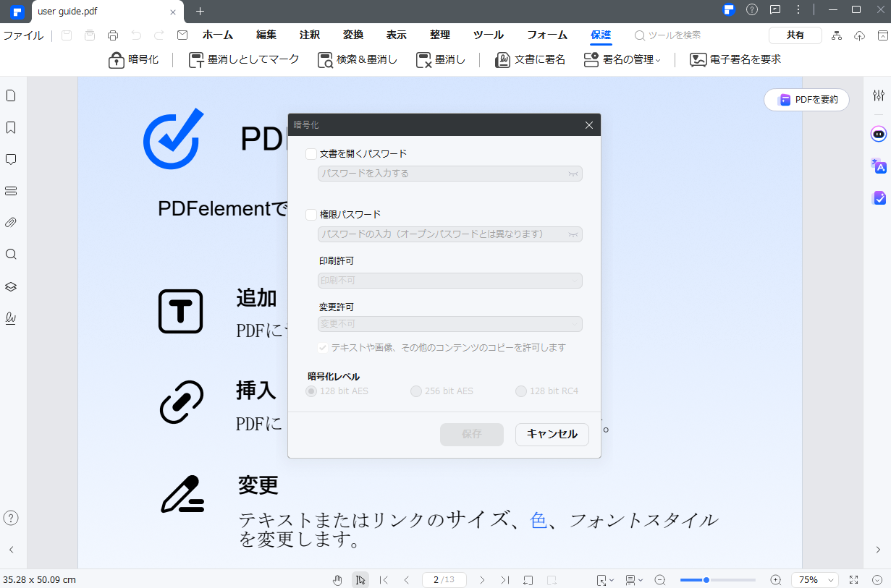
Task: Go to first page button
Action: tap(384, 580)
